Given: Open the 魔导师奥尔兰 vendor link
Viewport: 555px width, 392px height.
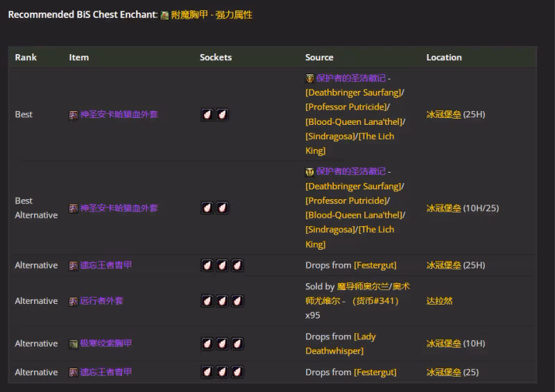Looking at the screenshot, I should pos(362,287).
